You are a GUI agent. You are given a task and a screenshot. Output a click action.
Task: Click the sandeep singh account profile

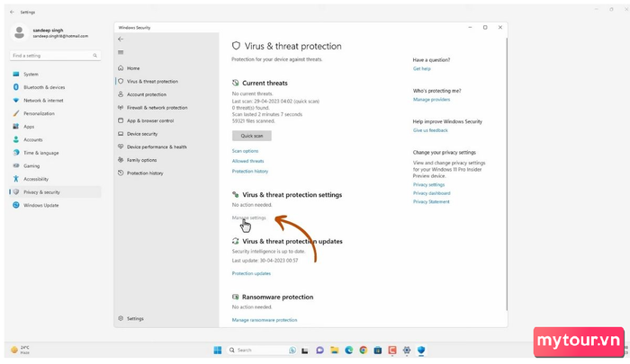pos(49,33)
